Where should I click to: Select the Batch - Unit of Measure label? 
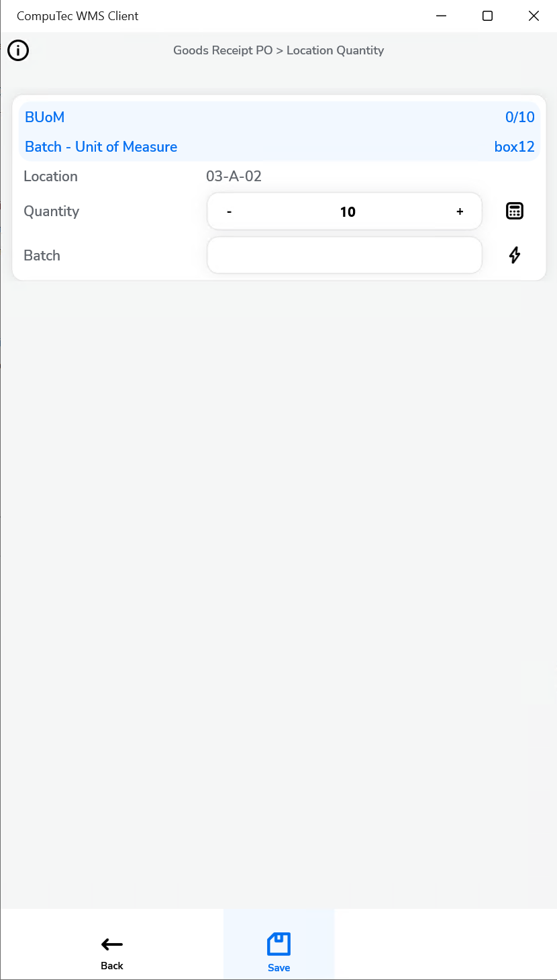(101, 147)
